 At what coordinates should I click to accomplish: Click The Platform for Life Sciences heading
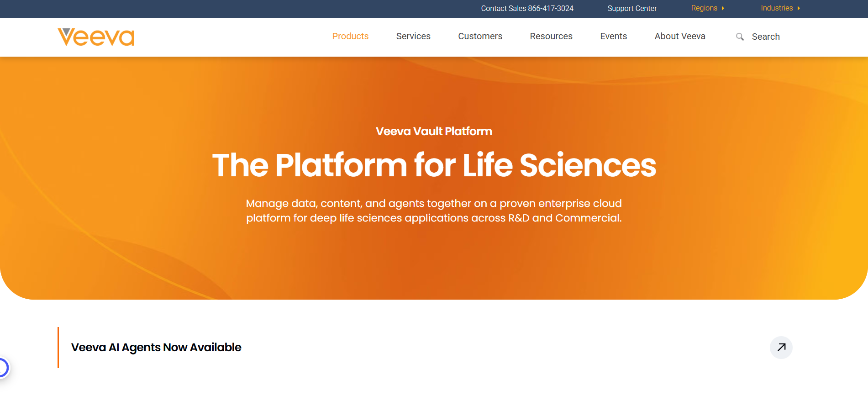[434, 165]
